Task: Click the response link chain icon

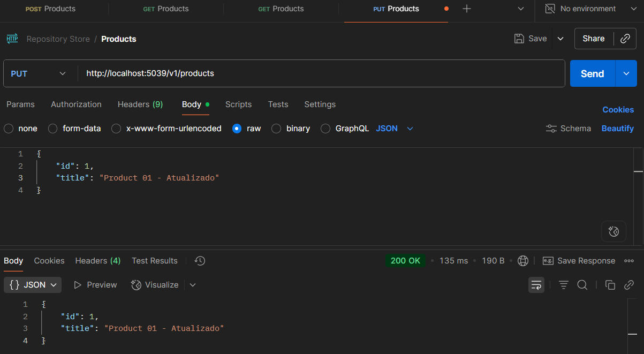Action: pyautogui.click(x=629, y=285)
